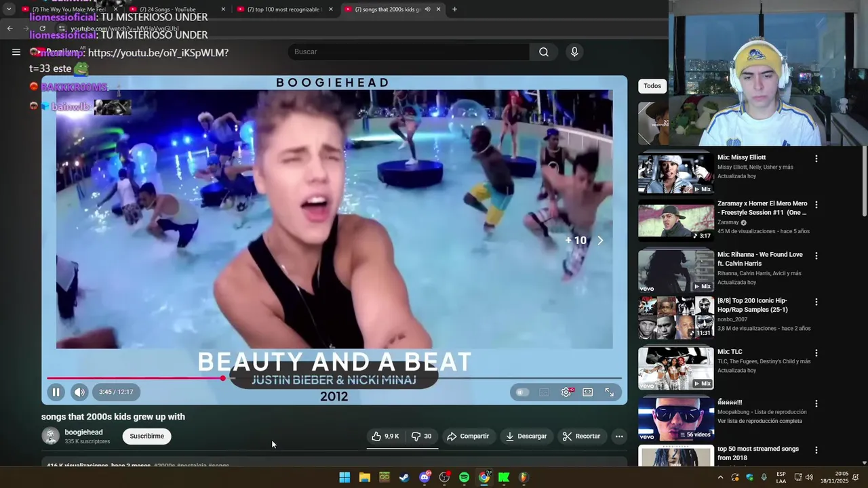Open Top 200 Iconic Hip-Hop/Rap Samples video
Screen dimensions: 868x488
[x=675, y=317]
